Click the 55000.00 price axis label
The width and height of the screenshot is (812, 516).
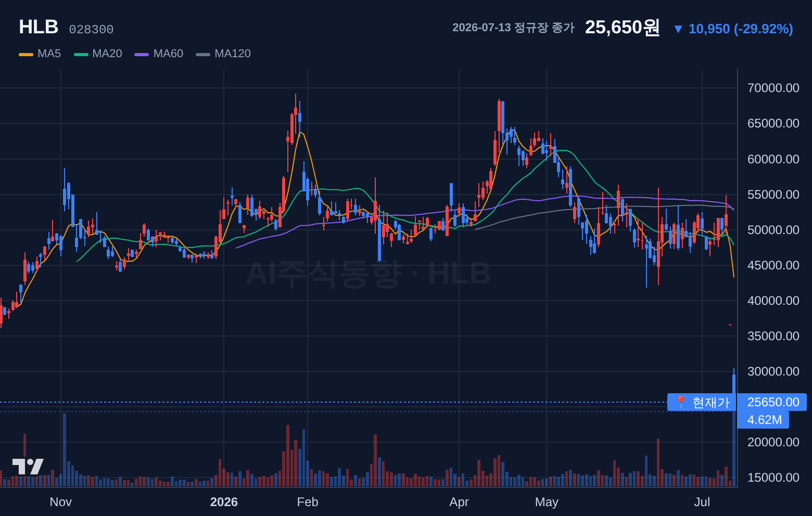coord(773,195)
